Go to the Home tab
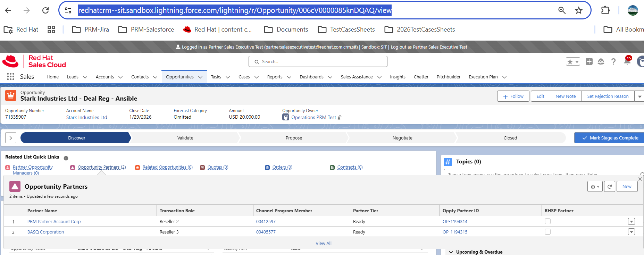644x255 pixels. tap(53, 77)
